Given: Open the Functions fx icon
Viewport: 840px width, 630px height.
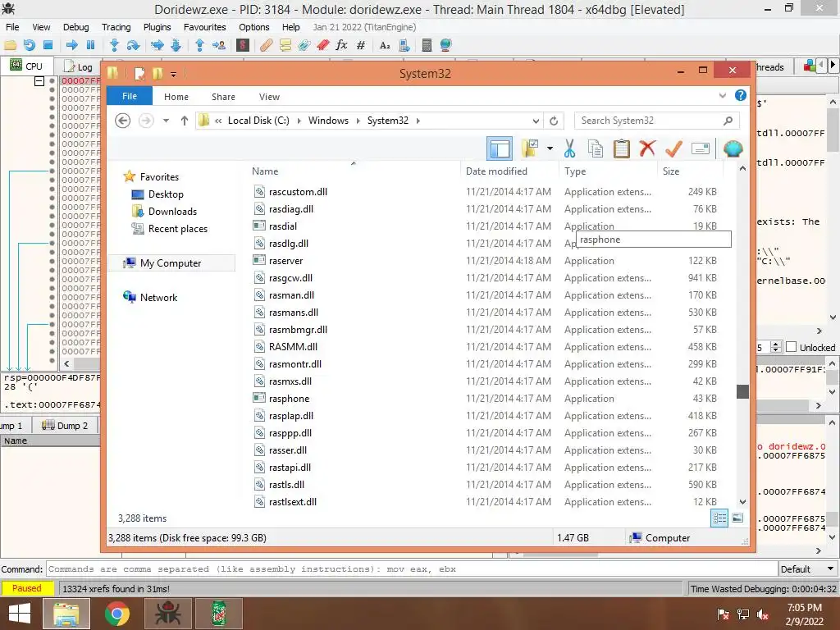Looking at the screenshot, I should point(341,45).
